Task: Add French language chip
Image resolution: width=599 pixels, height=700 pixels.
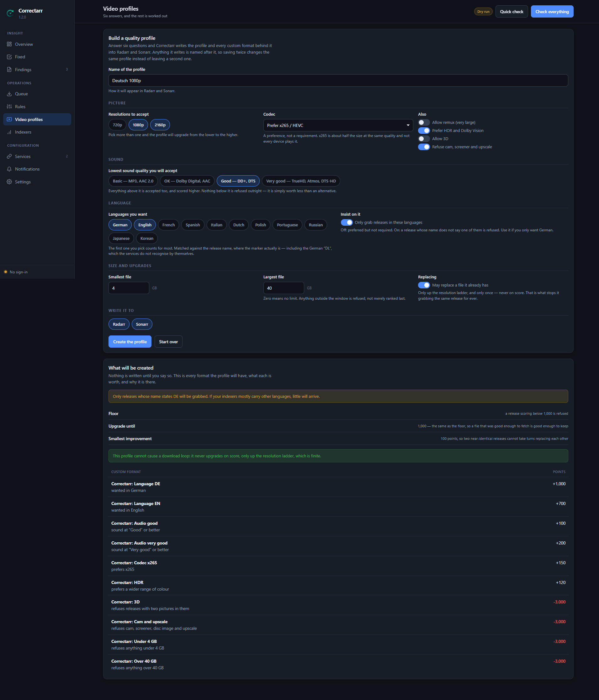Action: click(168, 225)
